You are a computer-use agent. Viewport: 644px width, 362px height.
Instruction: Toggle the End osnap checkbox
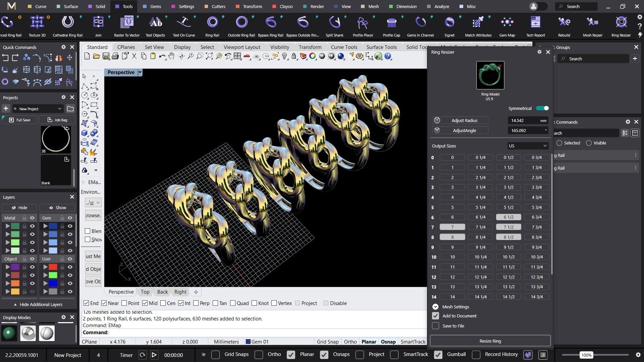[86, 303]
